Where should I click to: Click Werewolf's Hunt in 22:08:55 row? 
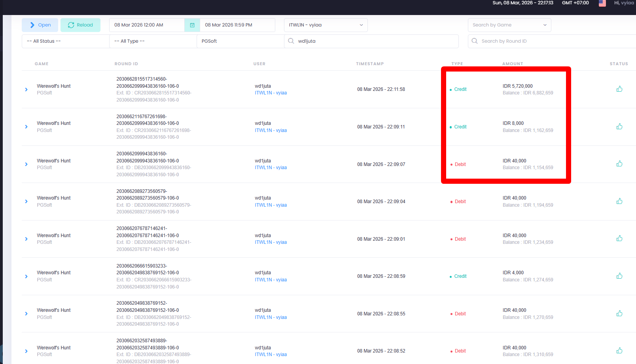54,310
